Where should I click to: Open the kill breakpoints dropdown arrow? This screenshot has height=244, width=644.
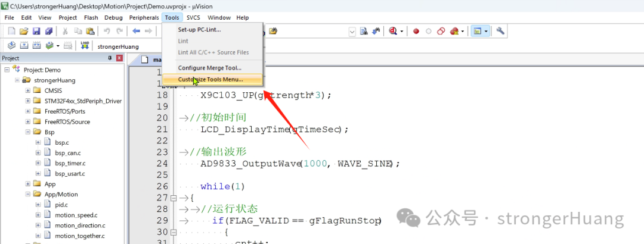click(x=463, y=31)
